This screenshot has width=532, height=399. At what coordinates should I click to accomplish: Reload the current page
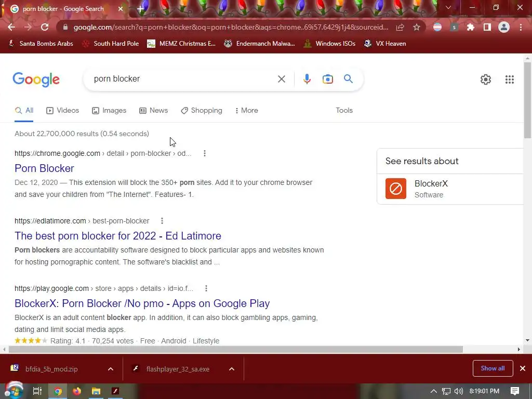45,27
